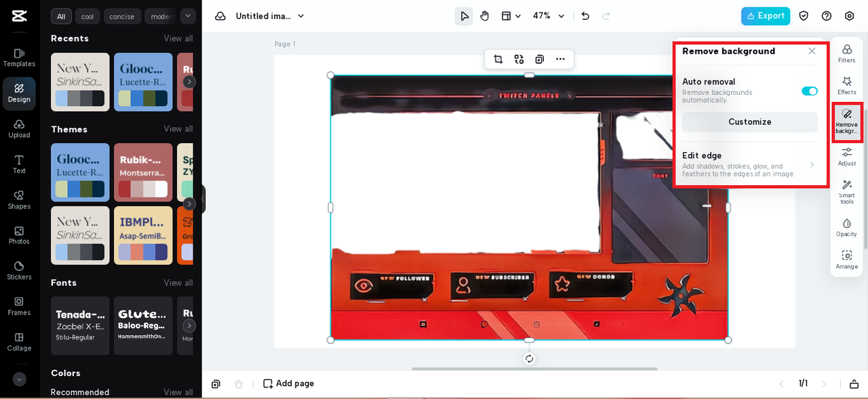Select the crop tool on floating toolbar

(x=498, y=59)
